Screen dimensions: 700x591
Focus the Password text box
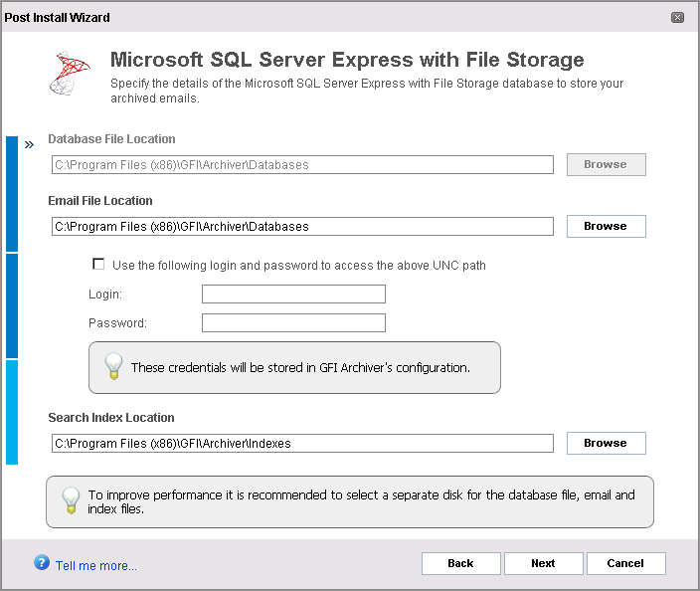(x=293, y=323)
